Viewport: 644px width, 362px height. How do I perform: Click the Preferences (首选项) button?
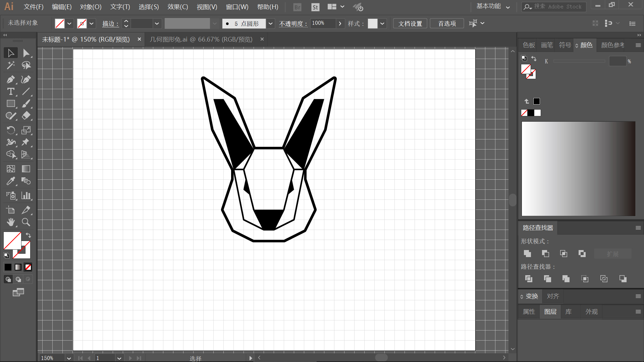pyautogui.click(x=447, y=23)
